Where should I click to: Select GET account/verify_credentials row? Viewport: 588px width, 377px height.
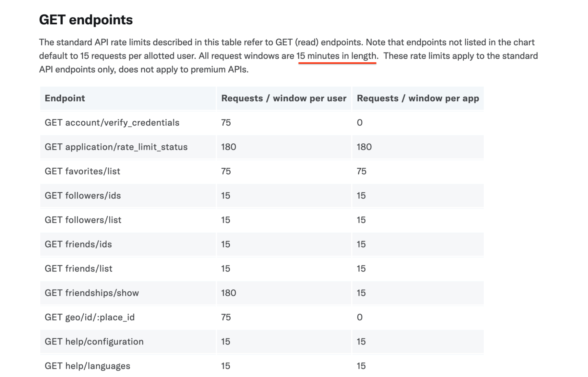point(112,123)
